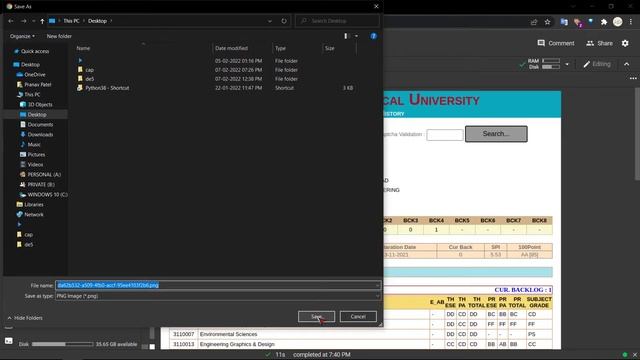Open the Save As dialog help

tap(373, 36)
